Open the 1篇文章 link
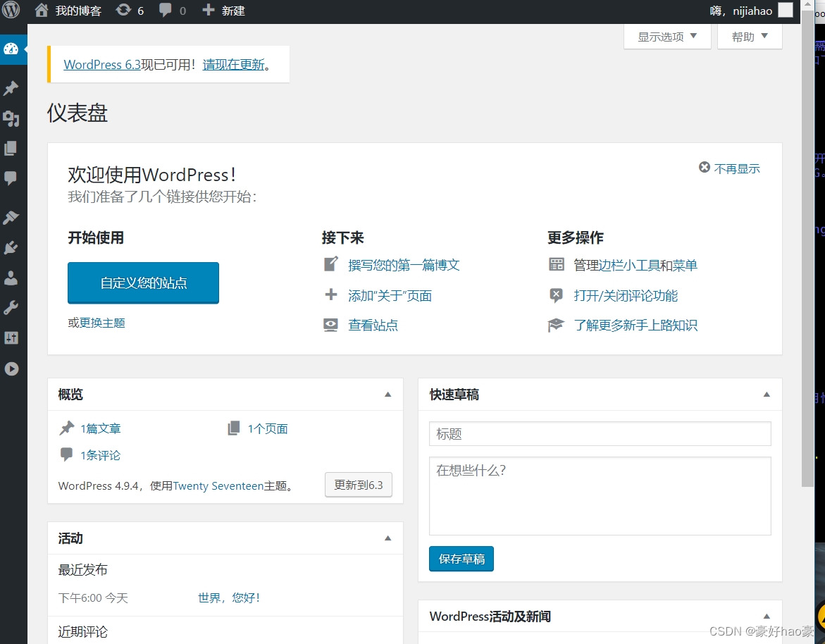825x644 pixels. [x=101, y=429]
